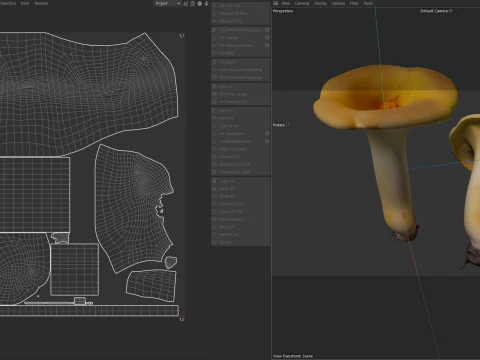The image size is (480, 360).
Task: Click Boundary to Circle icon
Action: (214, 164)
